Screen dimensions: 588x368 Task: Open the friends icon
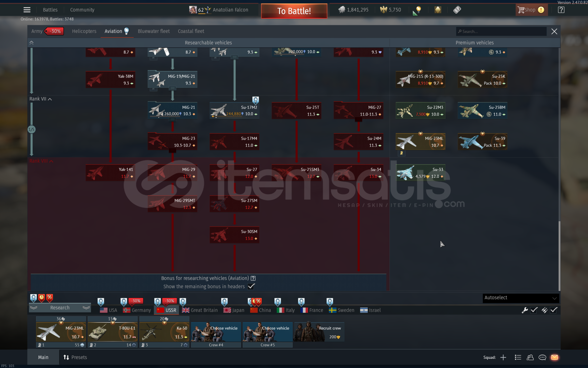(530, 357)
